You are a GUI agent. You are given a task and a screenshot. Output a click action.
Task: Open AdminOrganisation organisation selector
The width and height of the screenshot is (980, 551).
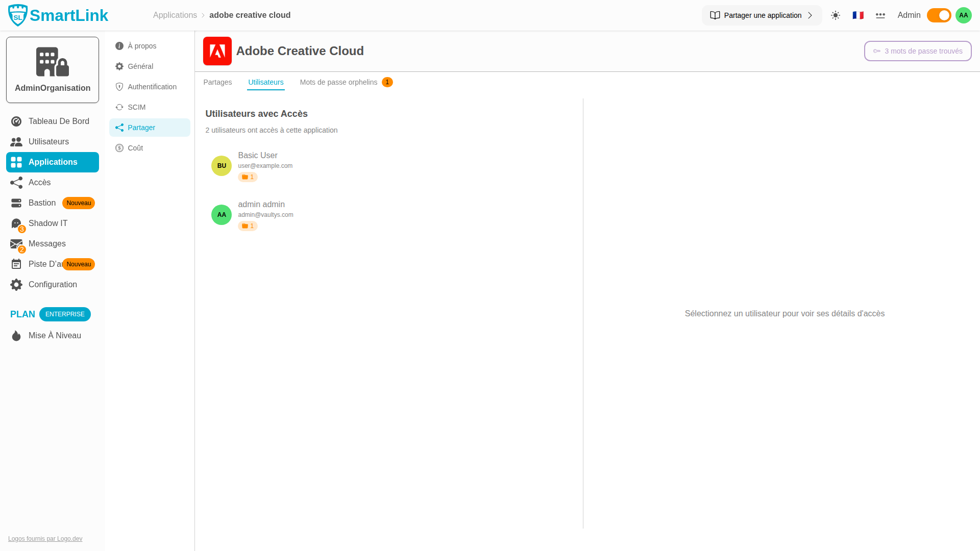[53, 70]
